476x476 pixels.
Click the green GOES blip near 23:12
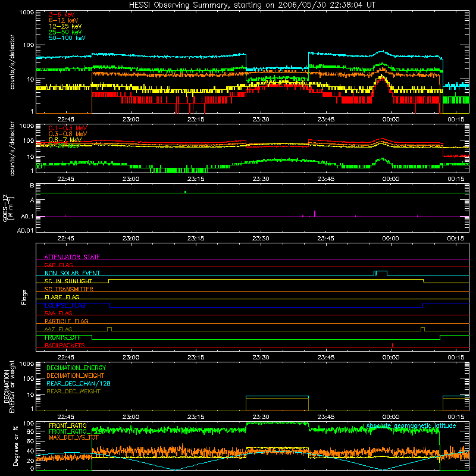(x=186, y=192)
